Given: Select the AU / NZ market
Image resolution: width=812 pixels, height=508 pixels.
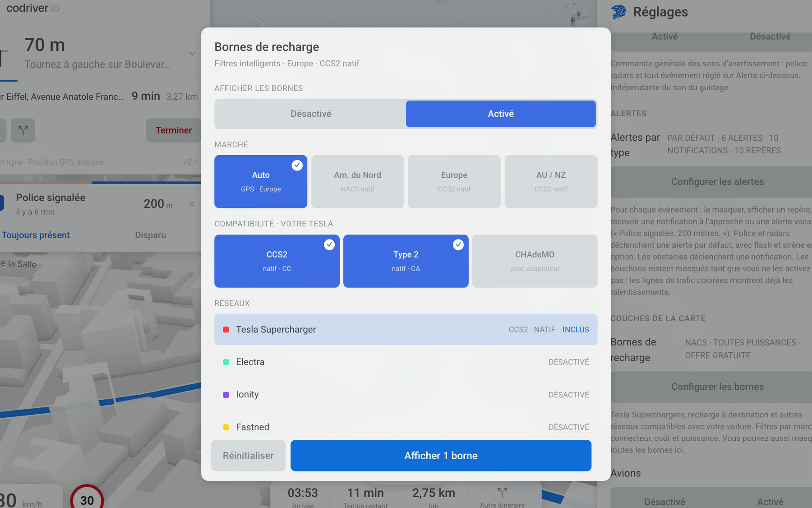Looking at the screenshot, I should tap(551, 181).
